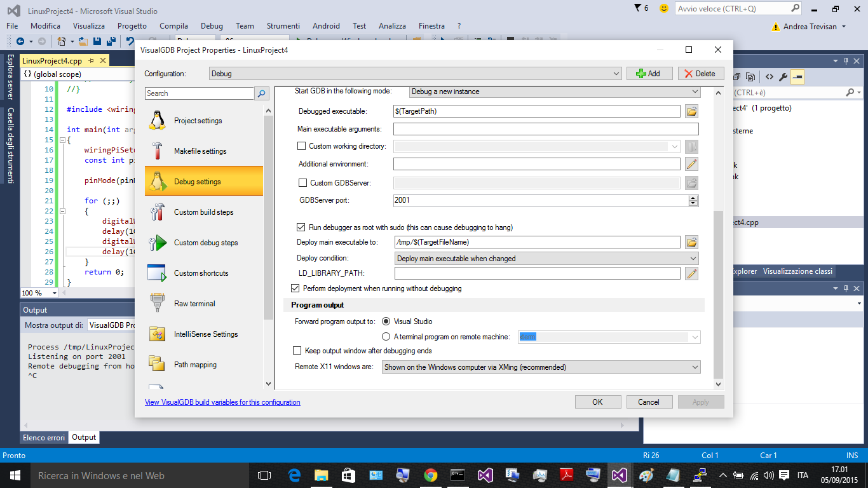Enable Custom working directory checkbox
Image resolution: width=868 pixels, height=488 pixels.
click(x=302, y=146)
